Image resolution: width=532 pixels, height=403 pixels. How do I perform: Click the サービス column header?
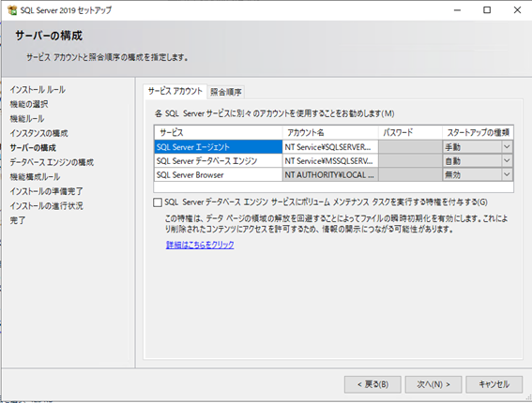pos(219,132)
